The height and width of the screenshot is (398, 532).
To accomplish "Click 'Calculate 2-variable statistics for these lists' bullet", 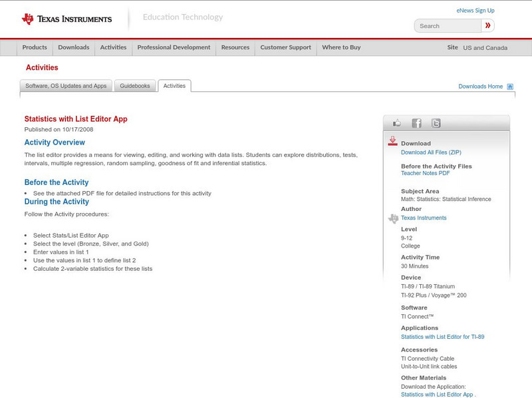I will tap(92, 269).
